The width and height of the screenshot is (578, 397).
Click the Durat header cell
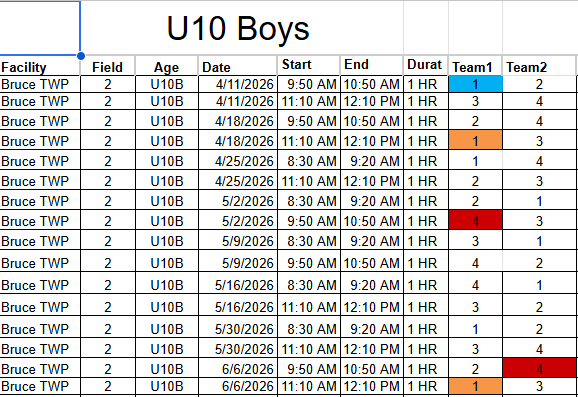pyautogui.click(x=425, y=66)
